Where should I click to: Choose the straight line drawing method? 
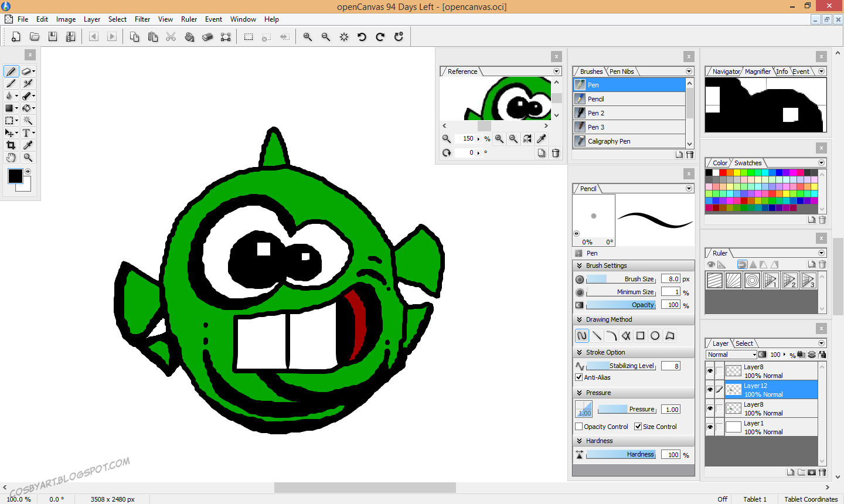coord(597,336)
